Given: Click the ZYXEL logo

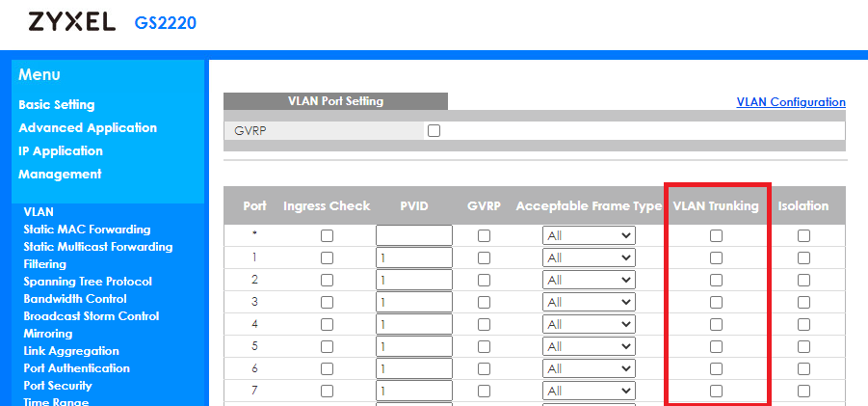Looking at the screenshot, I should 71,22.
